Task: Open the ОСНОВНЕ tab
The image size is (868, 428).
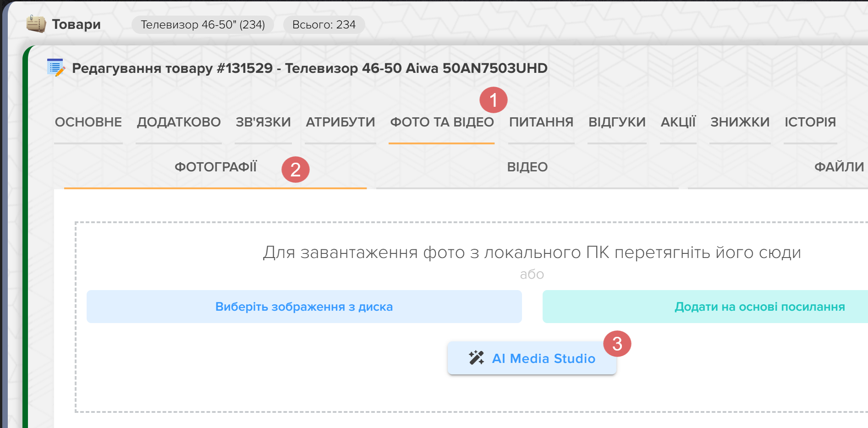Action: coord(88,122)
